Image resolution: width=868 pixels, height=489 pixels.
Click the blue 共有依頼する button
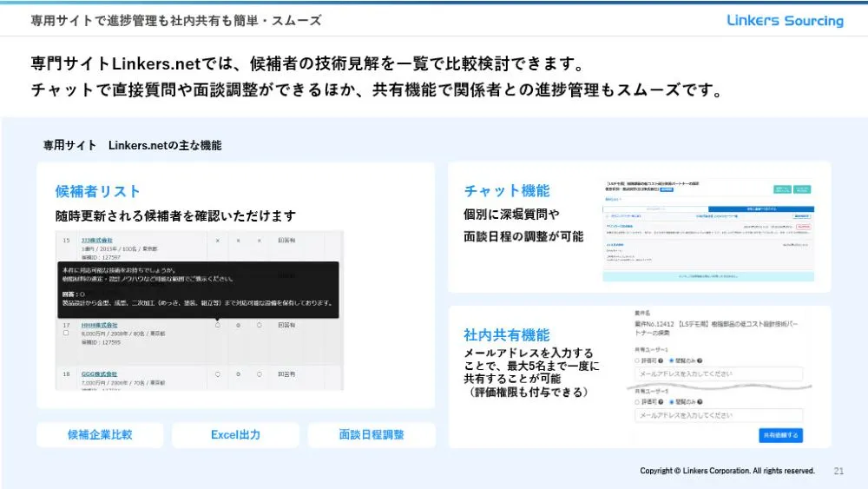coord(780,435)
